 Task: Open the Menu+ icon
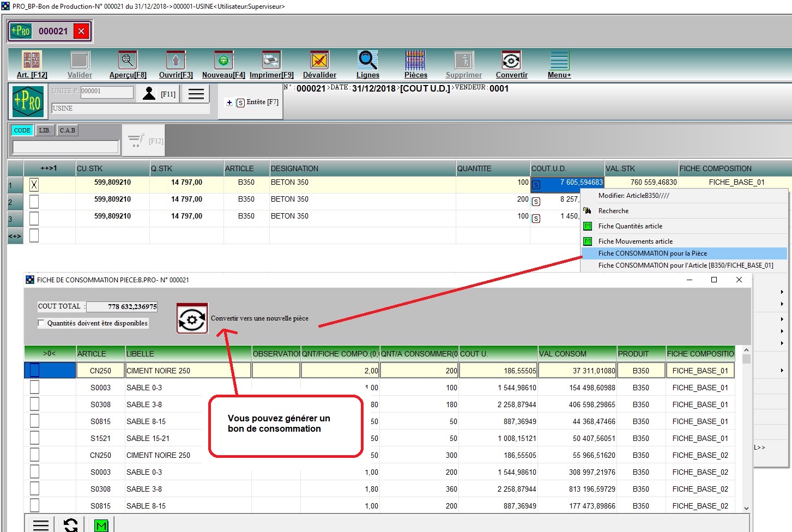(559, 61)
